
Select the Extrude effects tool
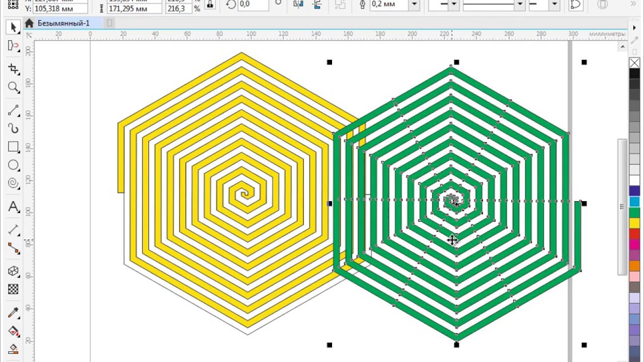tap(14, 271)
